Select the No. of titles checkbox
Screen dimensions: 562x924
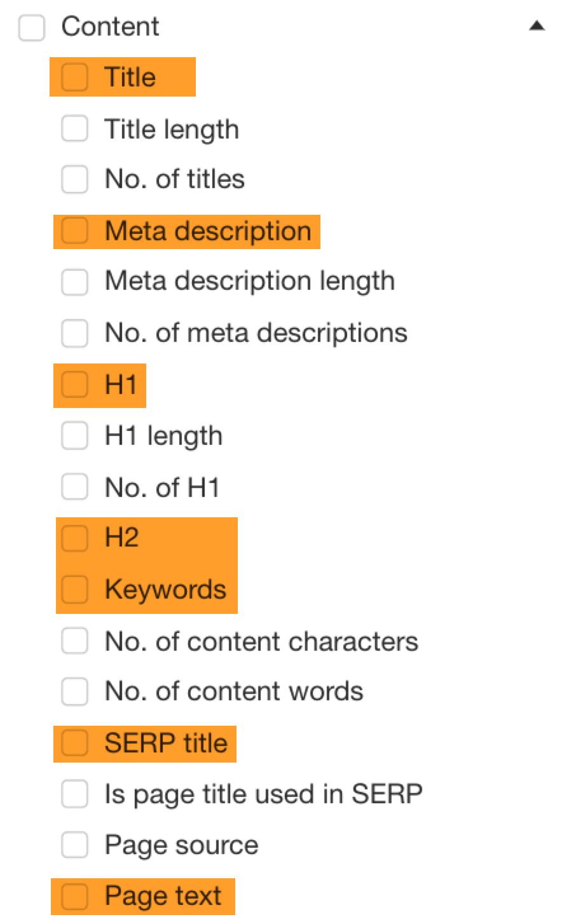pos(74,180)
